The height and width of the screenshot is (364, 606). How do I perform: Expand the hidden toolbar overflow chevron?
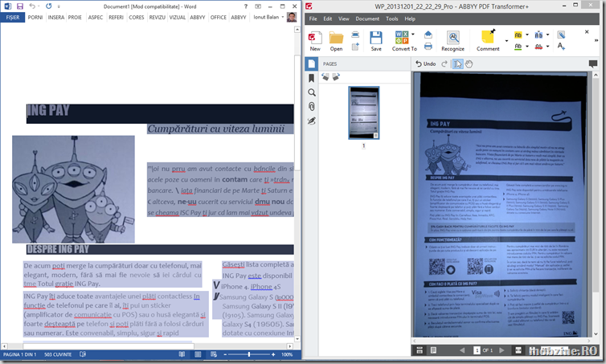point(596,40)
